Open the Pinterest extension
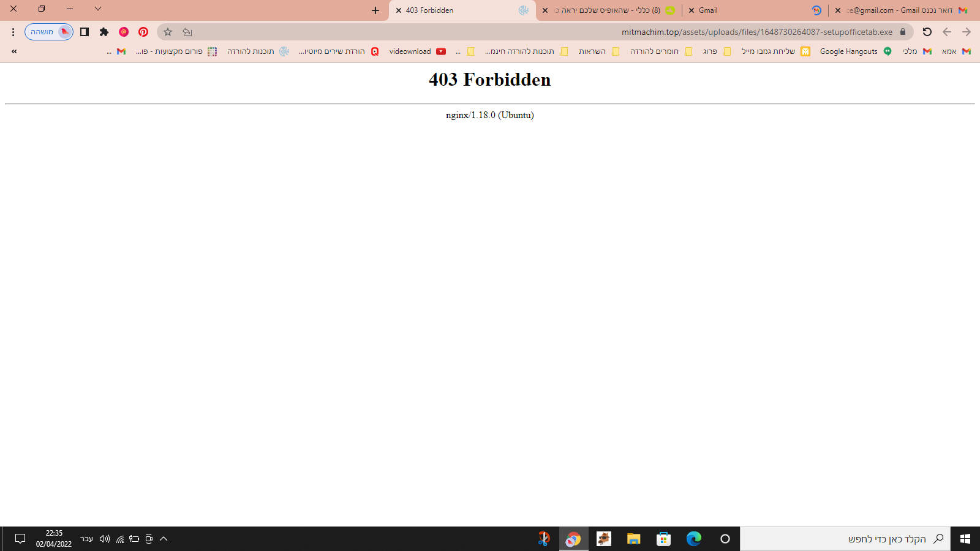The width and height of the screenshot is (980, 551). click(143, 32)
